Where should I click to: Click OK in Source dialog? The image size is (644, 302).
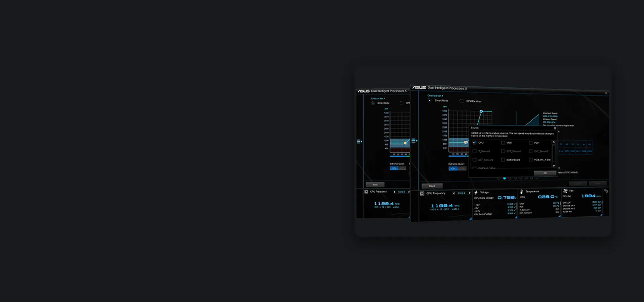(545, 173)
